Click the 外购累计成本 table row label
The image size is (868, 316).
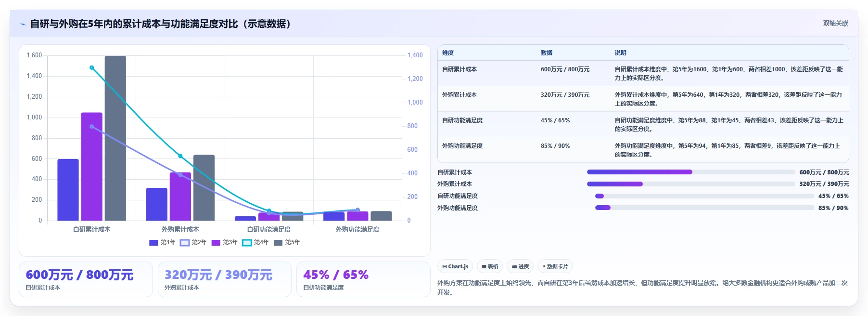(460, 95)
